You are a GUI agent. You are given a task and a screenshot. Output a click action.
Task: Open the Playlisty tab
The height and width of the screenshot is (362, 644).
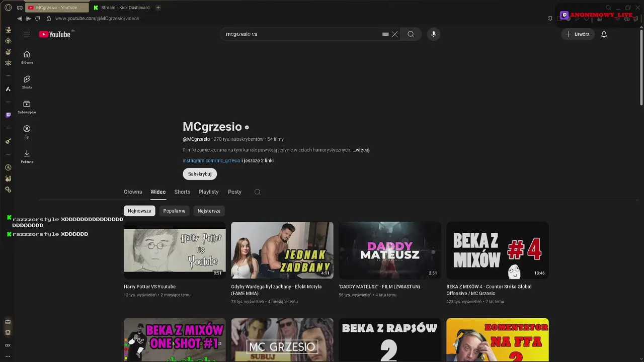point(208,192)
